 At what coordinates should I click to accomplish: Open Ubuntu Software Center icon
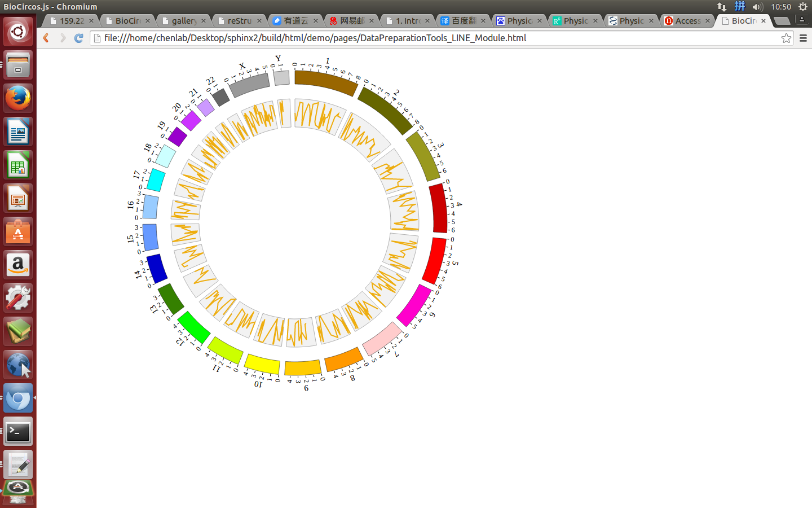18,231
